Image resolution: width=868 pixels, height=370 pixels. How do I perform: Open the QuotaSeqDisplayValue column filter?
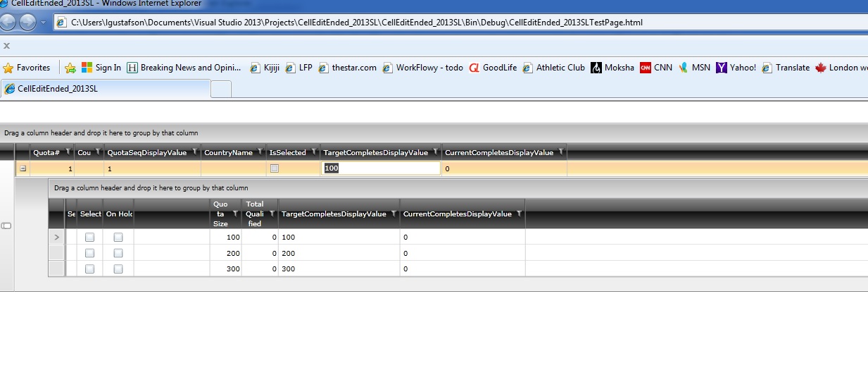[194, 152]
